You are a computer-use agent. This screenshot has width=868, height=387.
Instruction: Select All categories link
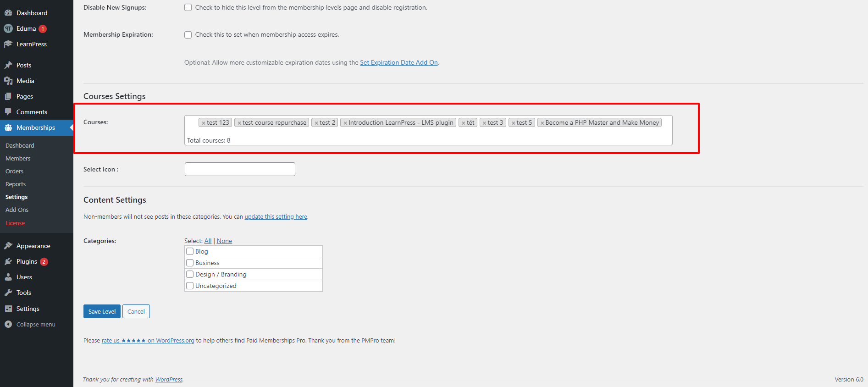pyautogui.click(x=208, y=241)
